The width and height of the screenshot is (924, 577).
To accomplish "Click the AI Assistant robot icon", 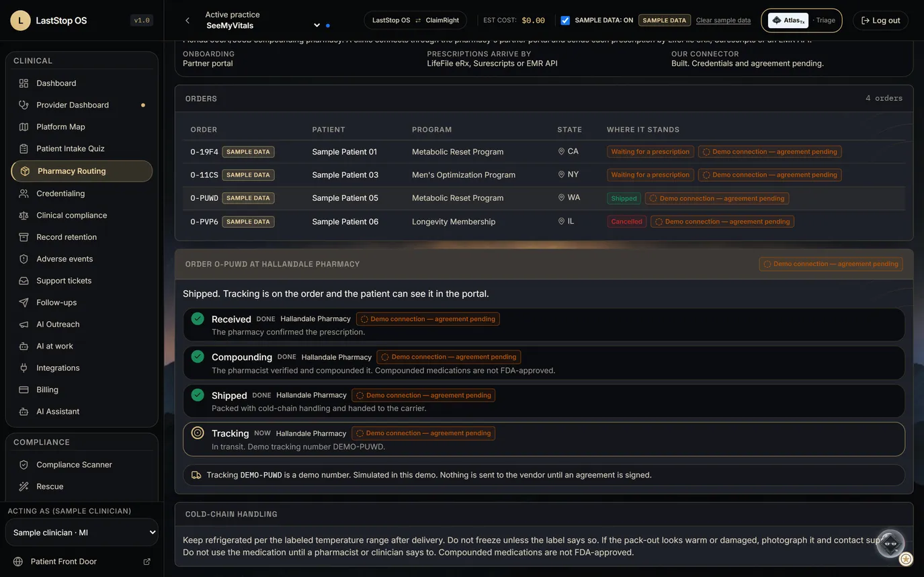I will pos(24,412).
